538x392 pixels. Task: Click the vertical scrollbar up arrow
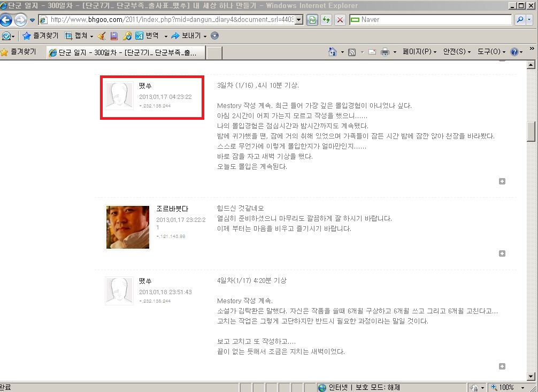(x=531, y=65)
